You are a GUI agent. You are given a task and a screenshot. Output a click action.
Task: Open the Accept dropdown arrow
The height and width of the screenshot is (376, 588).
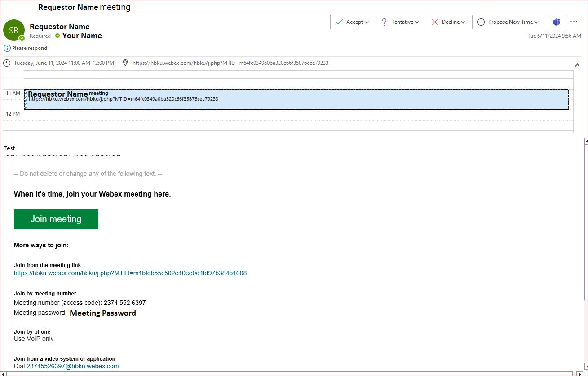point(367,22)
